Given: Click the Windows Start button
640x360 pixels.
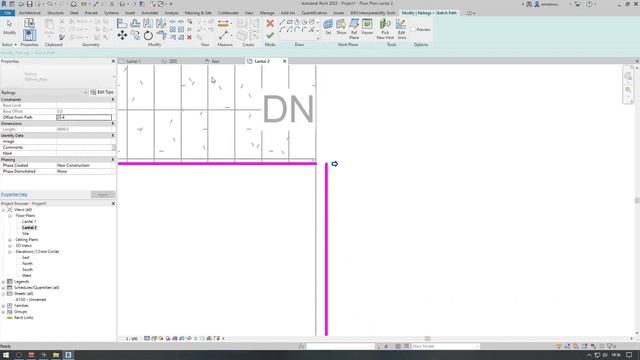Looking at the screenshot, I should tap(6, 355).
